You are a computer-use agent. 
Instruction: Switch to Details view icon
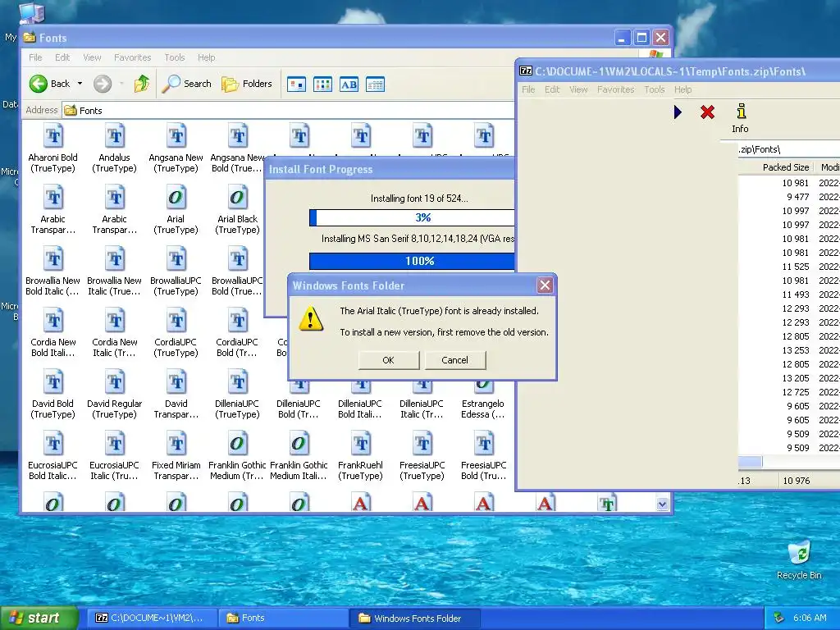coord(375,84)
